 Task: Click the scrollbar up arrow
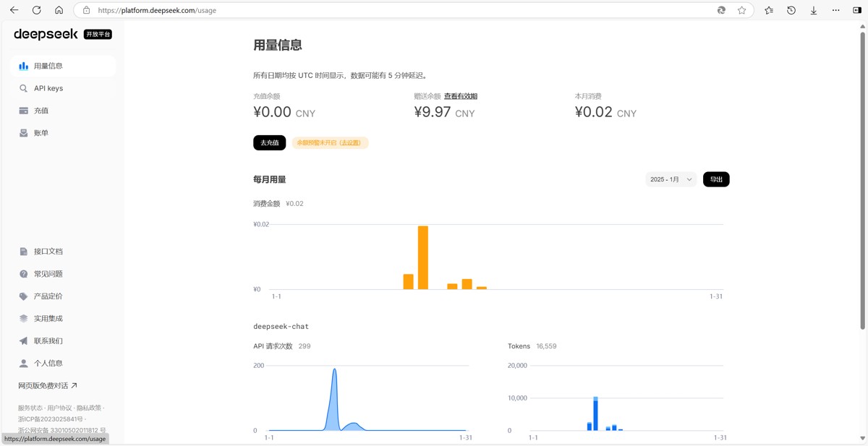click(862, 26)
